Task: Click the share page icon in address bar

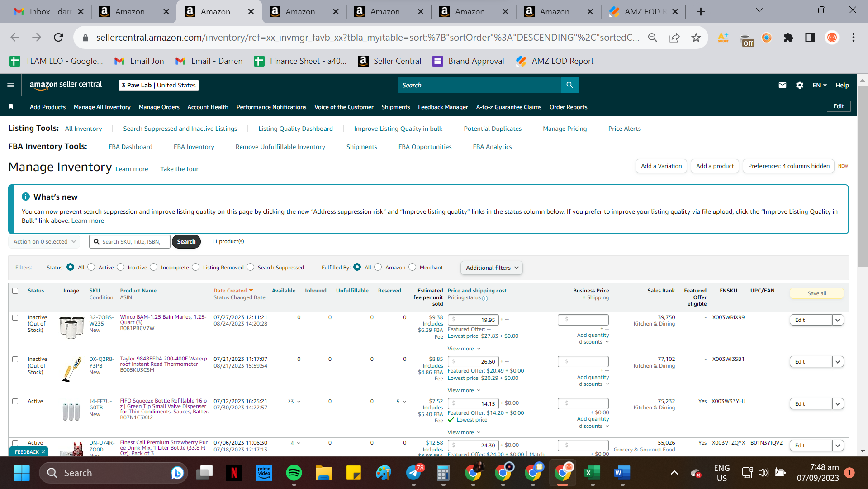Action: point(674,38)
